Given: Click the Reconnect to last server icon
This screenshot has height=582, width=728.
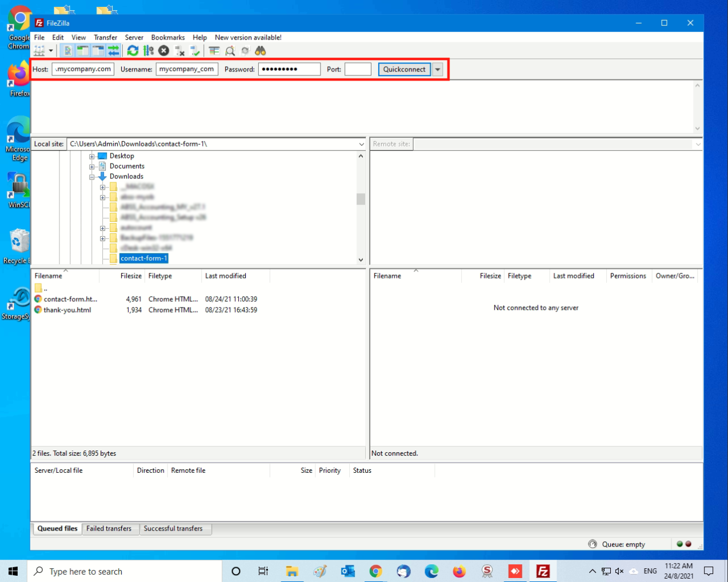Looking at the screenshot, I should 195,51.
